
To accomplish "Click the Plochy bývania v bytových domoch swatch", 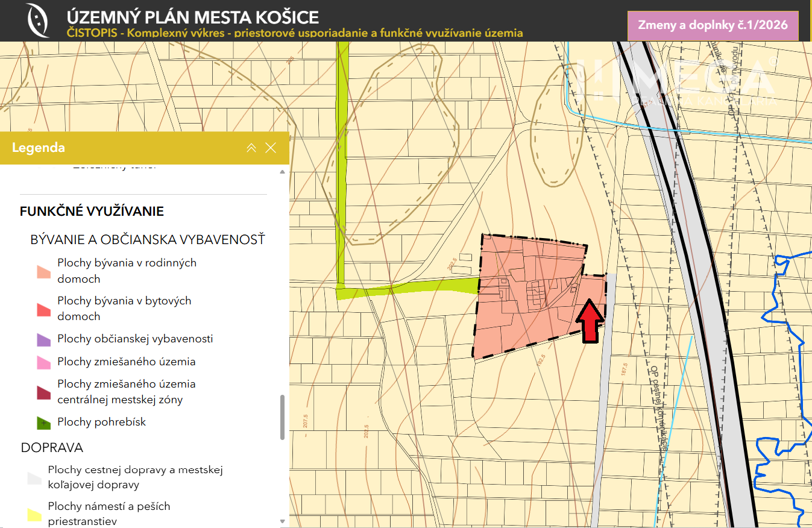I will [x=43, y=309].
